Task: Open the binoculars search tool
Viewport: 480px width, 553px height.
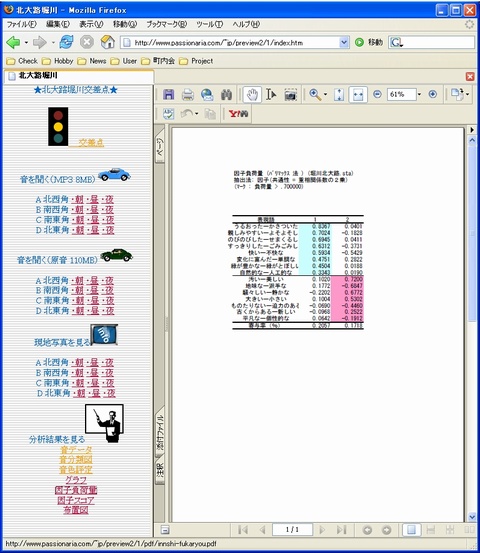Action: coord(226,95)
